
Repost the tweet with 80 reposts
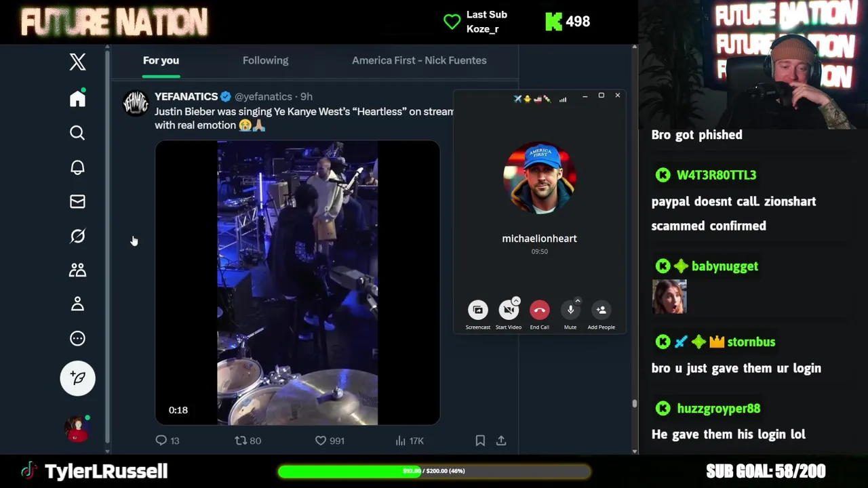[x=248, y=441]
